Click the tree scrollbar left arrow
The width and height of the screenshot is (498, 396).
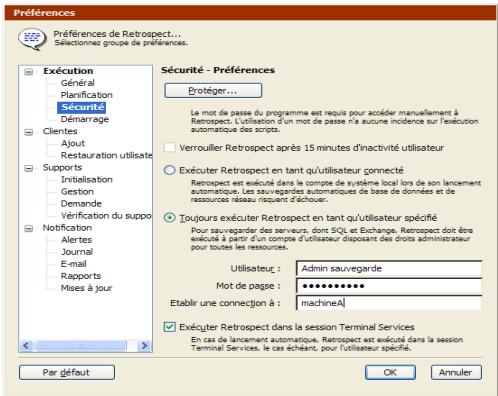[x=26, y=346]
